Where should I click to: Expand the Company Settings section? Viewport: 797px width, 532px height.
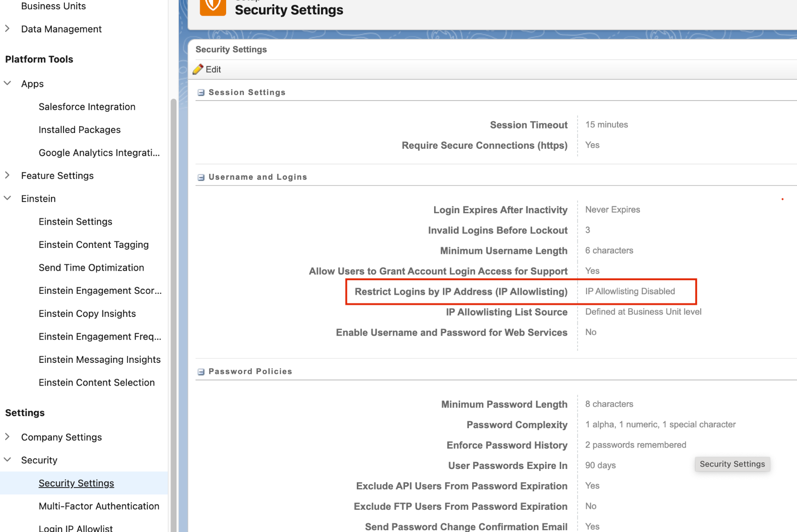(7, 437)
